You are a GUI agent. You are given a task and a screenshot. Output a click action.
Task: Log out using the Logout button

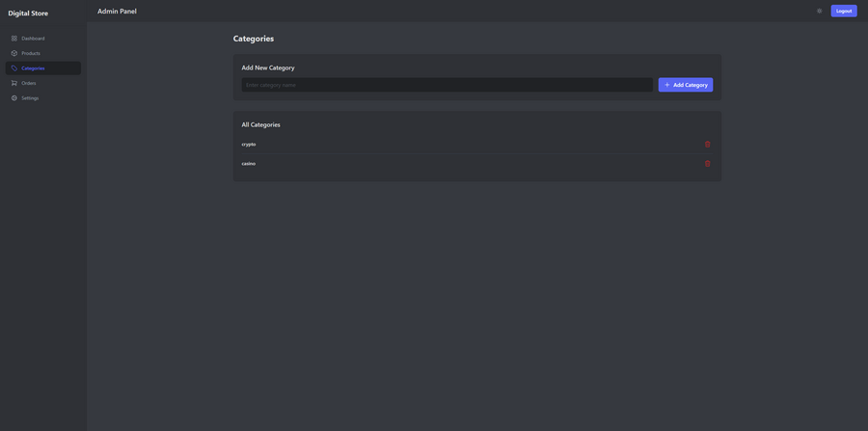click(x=844, y=11)
